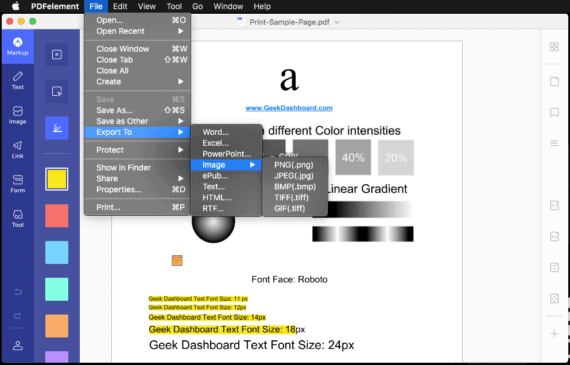Export as GIF

[x=295, y=209]
